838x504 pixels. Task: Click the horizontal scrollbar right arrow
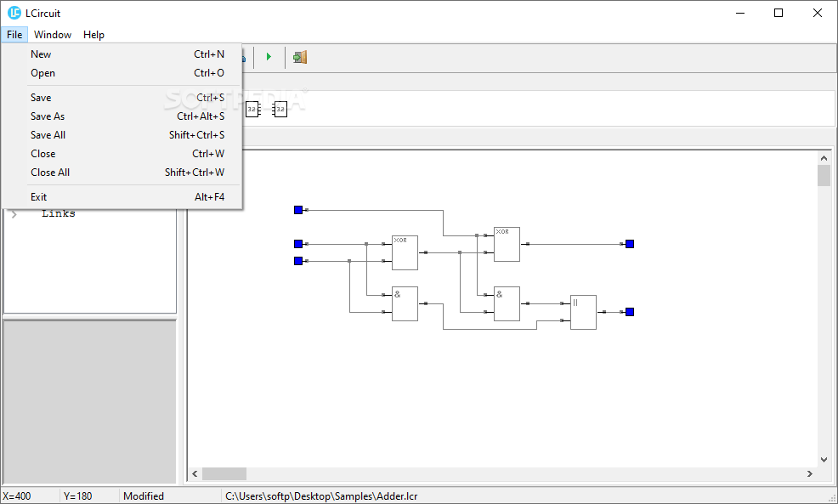[810, 473]
